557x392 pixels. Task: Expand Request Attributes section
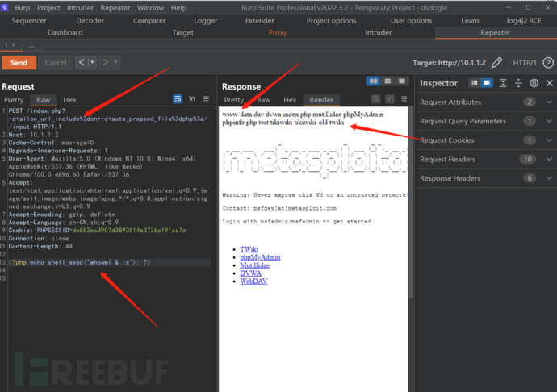click(549, 102)
